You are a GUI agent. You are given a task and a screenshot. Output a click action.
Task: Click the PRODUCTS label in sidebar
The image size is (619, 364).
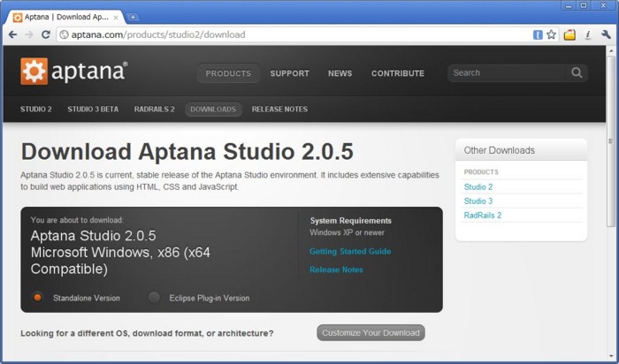481,172
